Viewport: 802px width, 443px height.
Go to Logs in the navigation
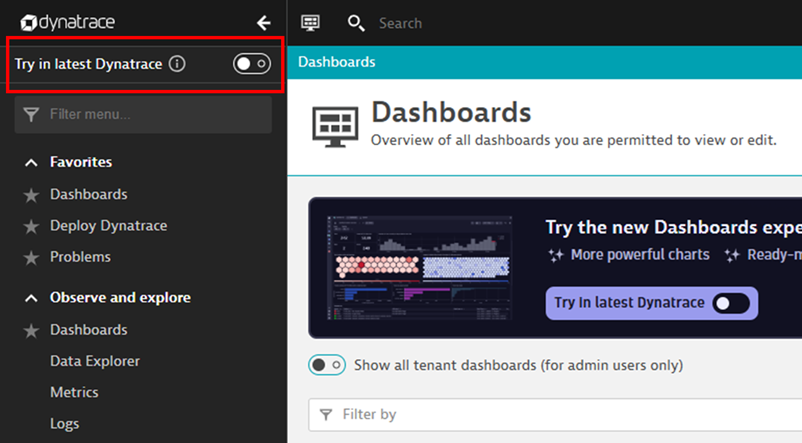[x=64, y=424]
